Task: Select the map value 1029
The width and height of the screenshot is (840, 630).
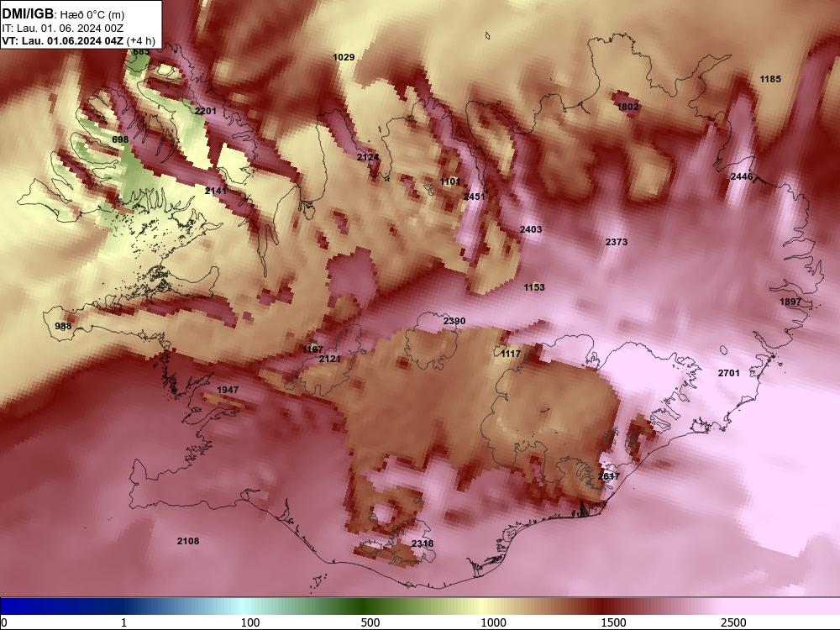Action: 344,57
